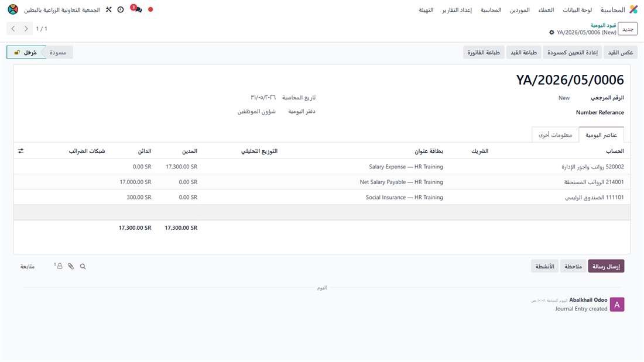Open the debug tools wrench icon
This screenshot has height=362, width=644.
pos(108,9)
